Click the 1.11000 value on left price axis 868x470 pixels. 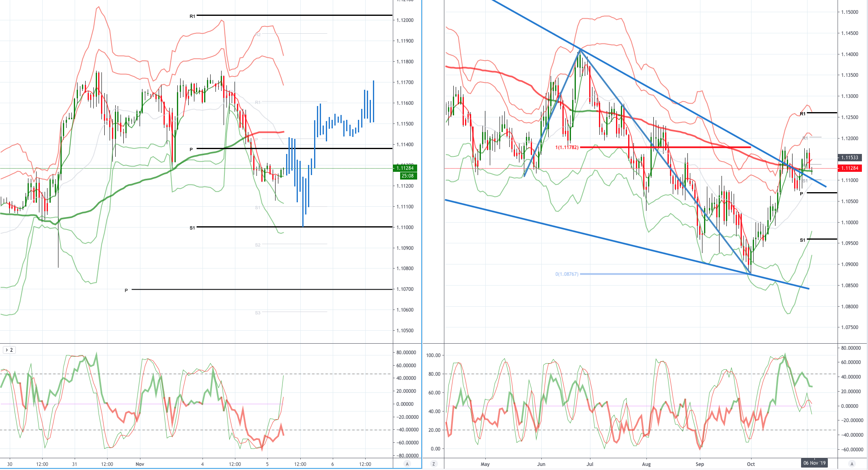click(405, 227)
